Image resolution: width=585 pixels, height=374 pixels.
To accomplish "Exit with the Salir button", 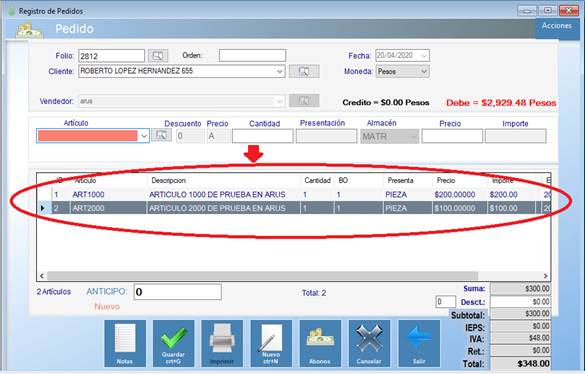I will point(419,343).
